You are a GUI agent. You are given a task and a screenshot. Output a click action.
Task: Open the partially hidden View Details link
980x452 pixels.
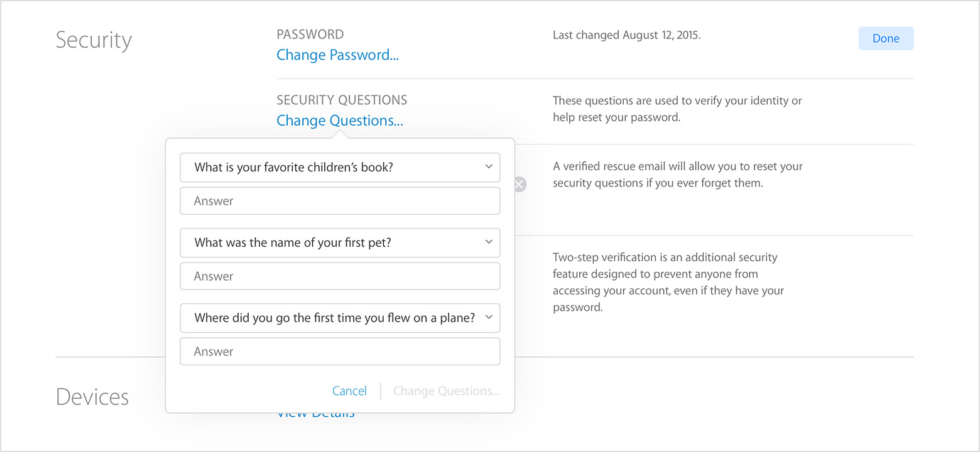tap(316, 414)
